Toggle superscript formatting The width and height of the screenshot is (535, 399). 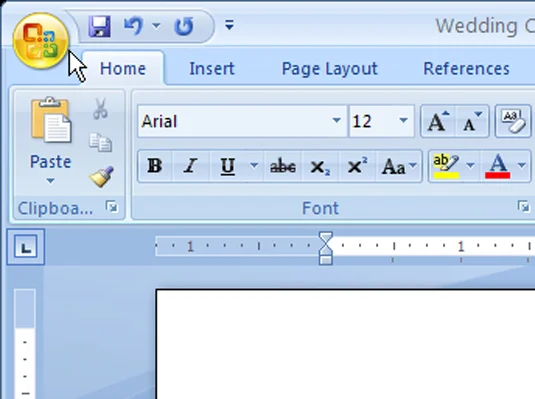(x=357, y=166)
